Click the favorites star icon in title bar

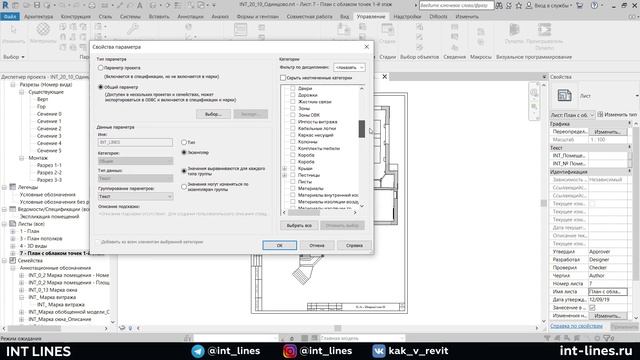coord(518,6)
